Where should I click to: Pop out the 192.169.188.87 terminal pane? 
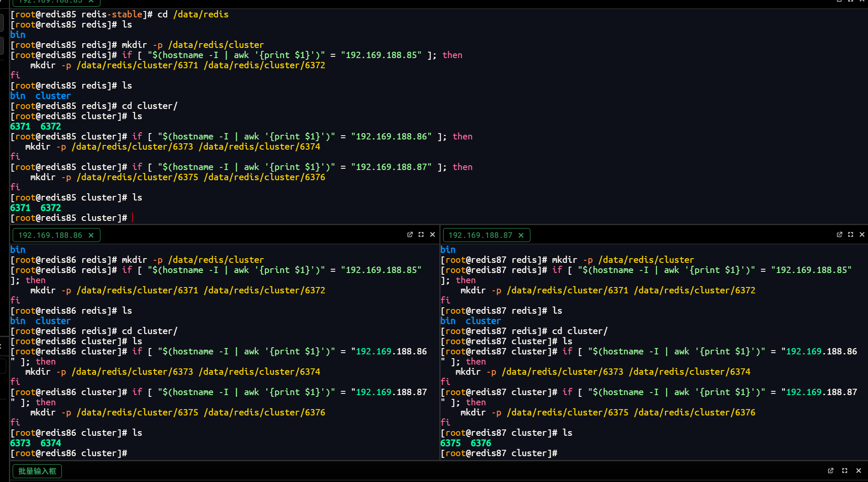click(839, 234)
